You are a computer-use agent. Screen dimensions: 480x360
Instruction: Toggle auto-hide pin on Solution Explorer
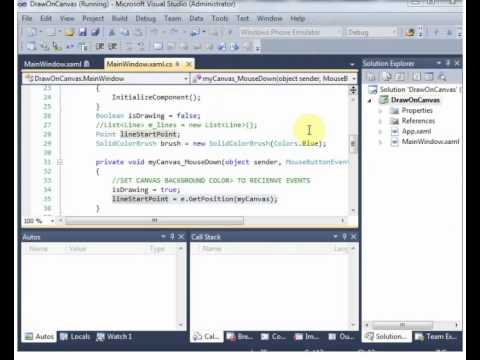pyautogui.click(x=448, y=63)
